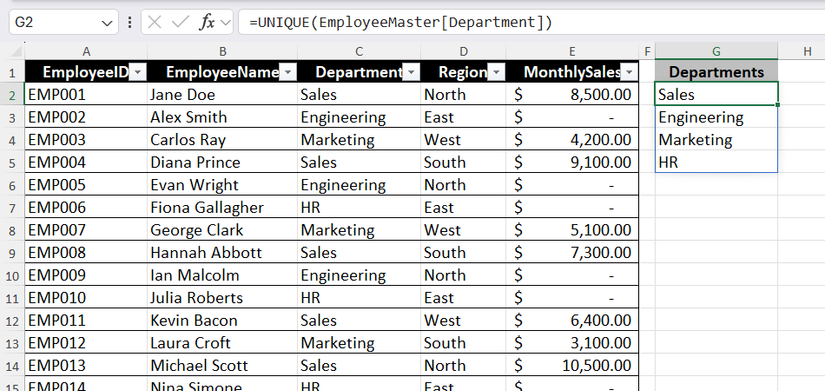The image size is (825, 391).
Task: Click the Enter checkmark formula button
Action: click(180, 22)
